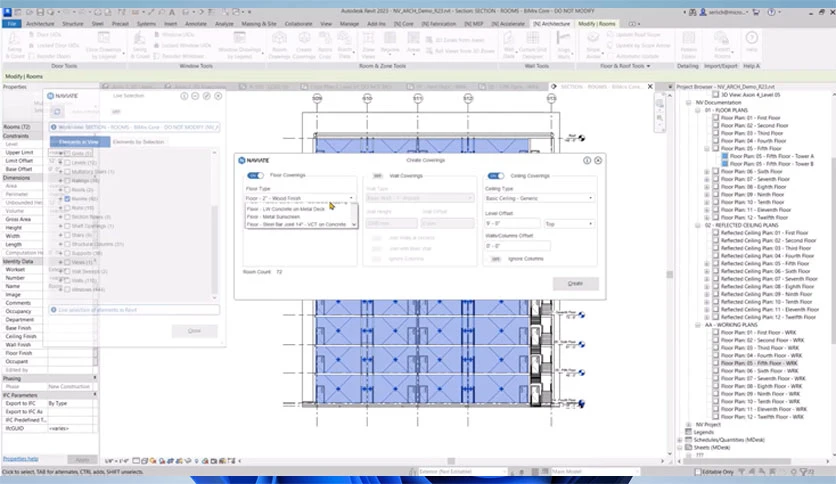Select Reflected Ceiling Plan: 01 - First Floor
The image size is (836, 484).
coord(765,233)
